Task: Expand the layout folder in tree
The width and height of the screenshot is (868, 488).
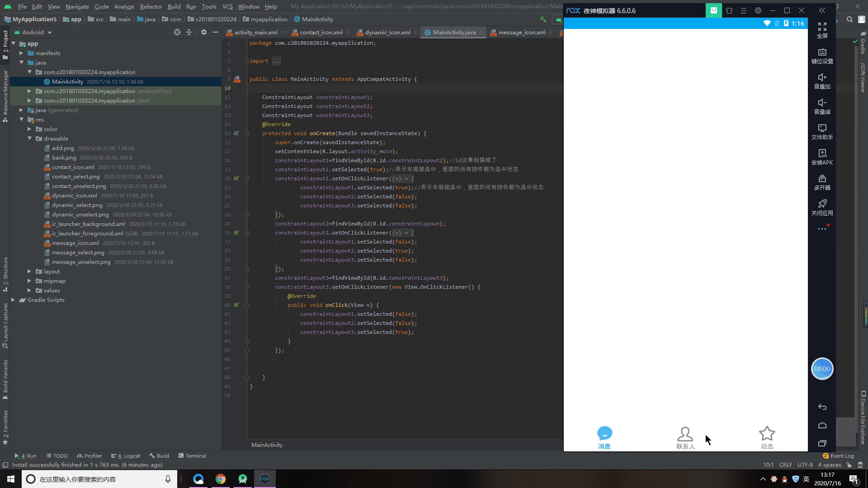Action: click(29, 272)
